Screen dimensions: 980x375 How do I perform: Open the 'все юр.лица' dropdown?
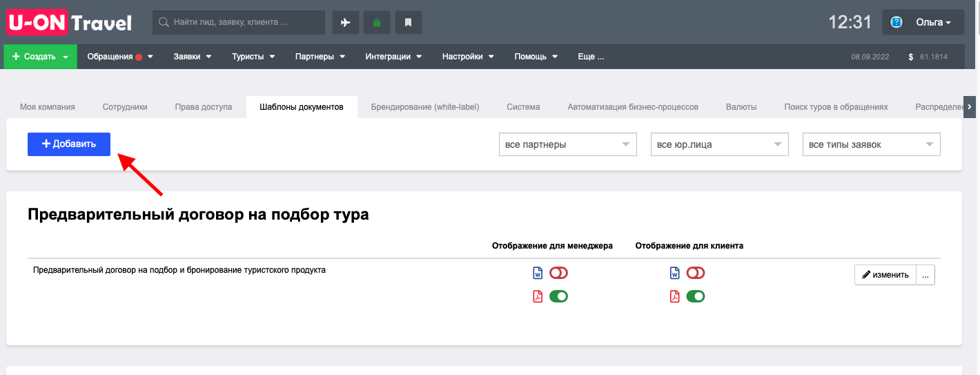pyautogui.click(x=720, y=144)
